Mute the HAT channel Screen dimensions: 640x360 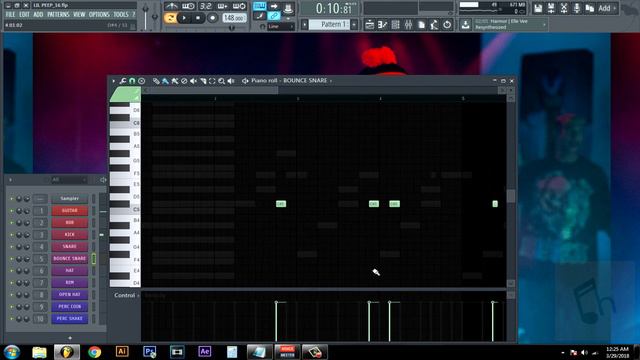coord(11,271)
